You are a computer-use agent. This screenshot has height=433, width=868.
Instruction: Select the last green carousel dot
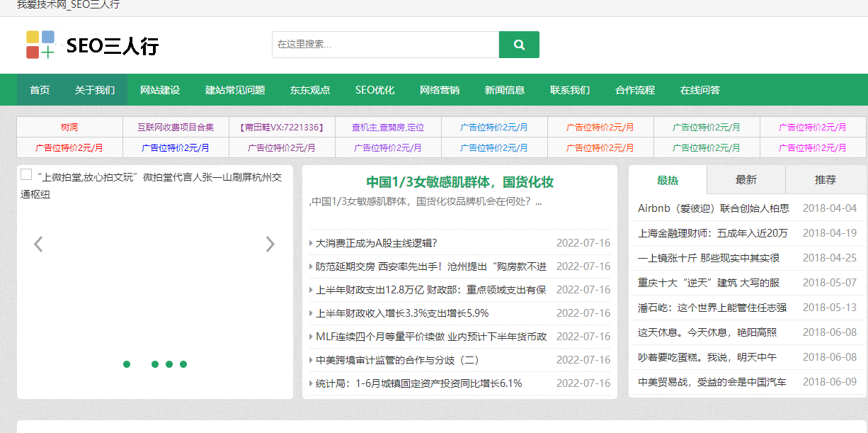click(183, 364)
